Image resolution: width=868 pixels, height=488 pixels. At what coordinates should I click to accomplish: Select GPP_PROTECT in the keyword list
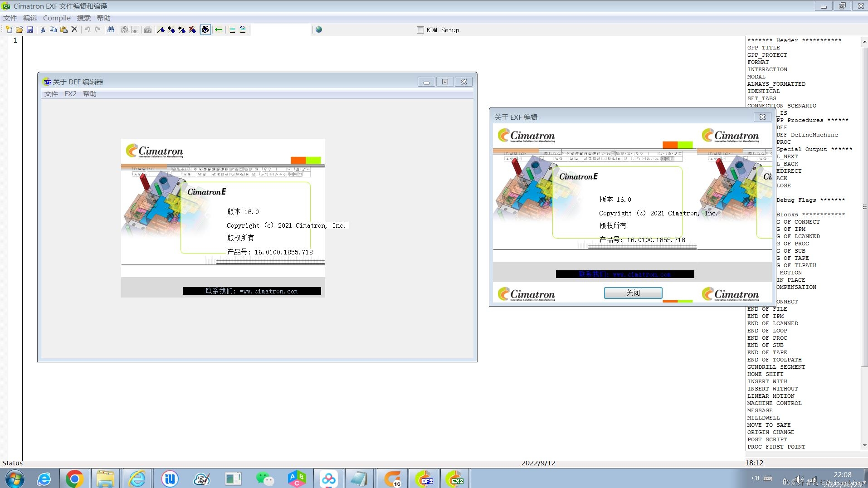click(x=767, y=55)
